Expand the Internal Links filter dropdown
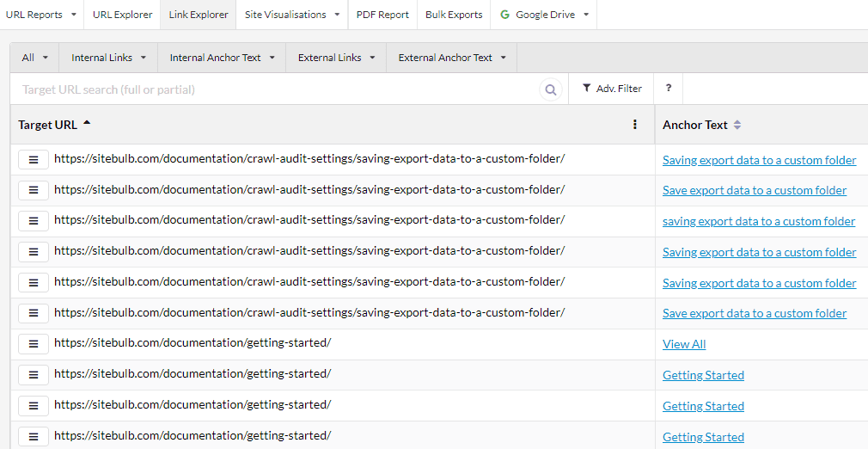Screen dimensions: 868x449 [x=108, y=58]
